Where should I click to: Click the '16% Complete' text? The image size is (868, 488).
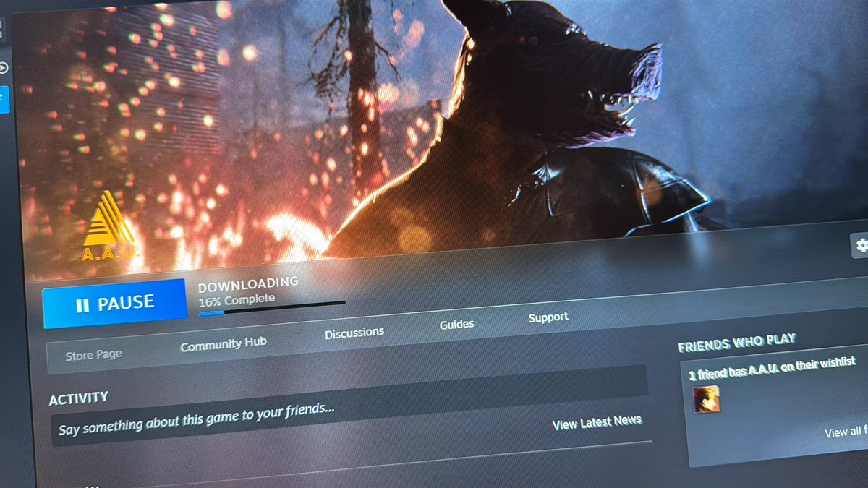click(237, 299)
